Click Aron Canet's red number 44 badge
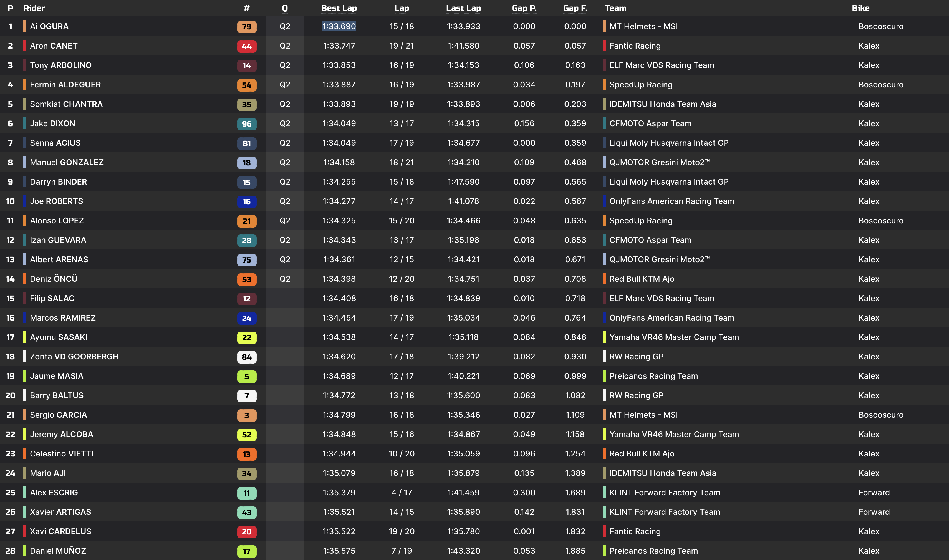The image size is (949, 560). [x=246, y=46]
